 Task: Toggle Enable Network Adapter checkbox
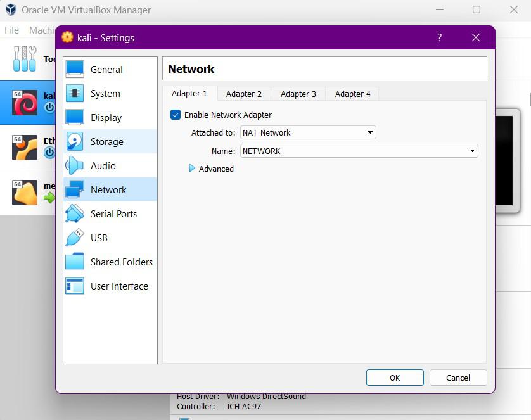(x=176, y=115)
